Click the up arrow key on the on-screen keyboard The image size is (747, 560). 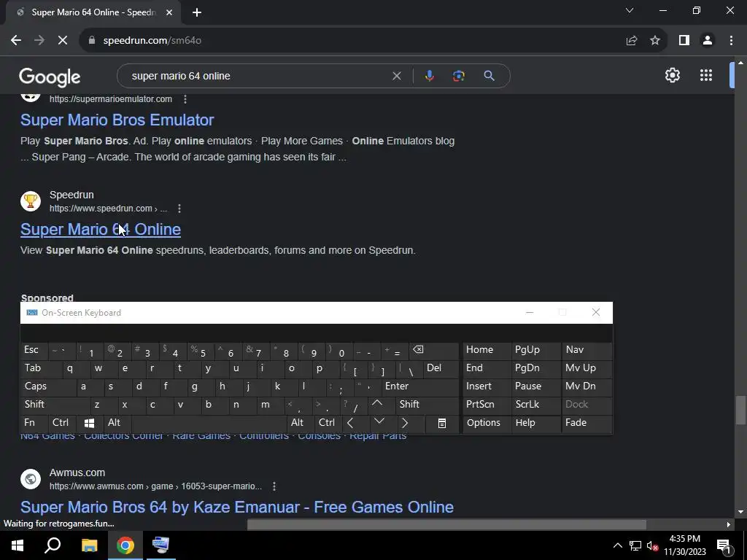377,404
